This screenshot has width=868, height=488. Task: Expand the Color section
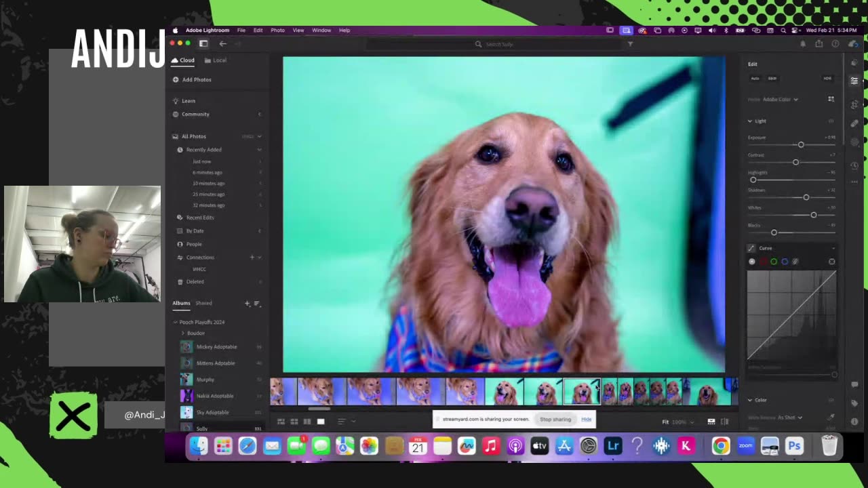pyautogui.click(x=750, y=400)
